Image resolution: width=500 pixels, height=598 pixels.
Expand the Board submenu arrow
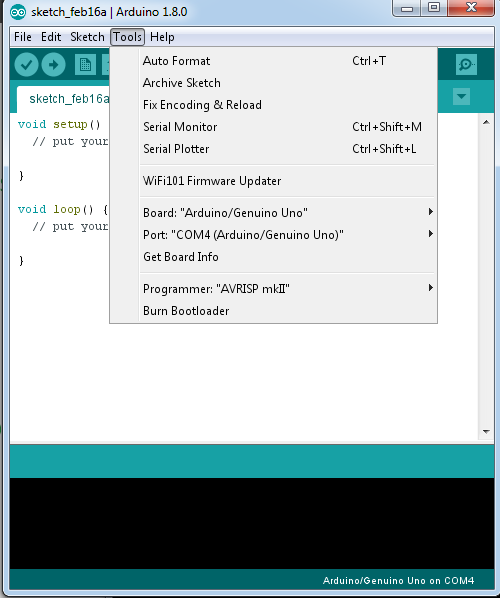431,212
